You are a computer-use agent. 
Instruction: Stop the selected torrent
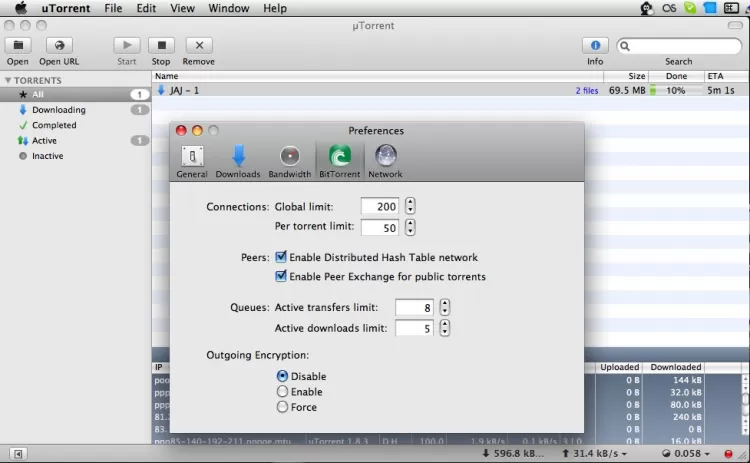tap(162, 45)
